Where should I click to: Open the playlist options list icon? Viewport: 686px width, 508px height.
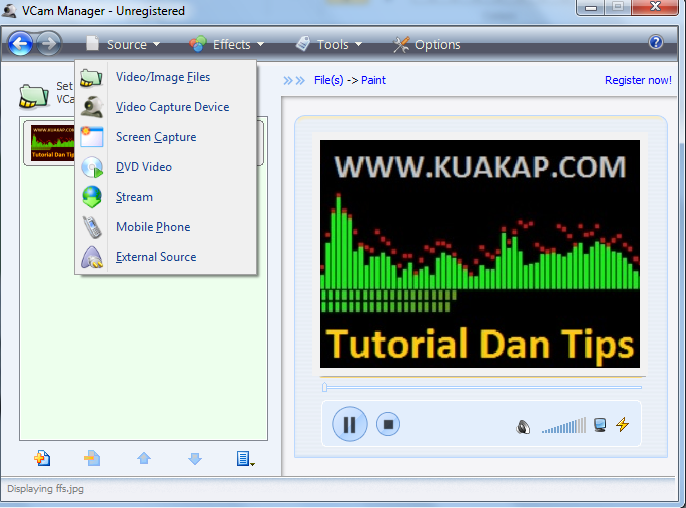pyautogui.click(x=245, y=459)
